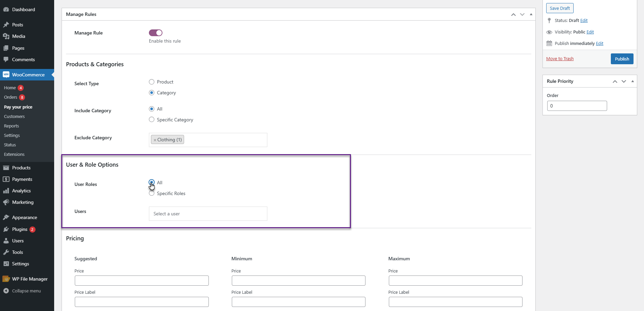Collapse the Rule Priority panel

tap(632, 81)
